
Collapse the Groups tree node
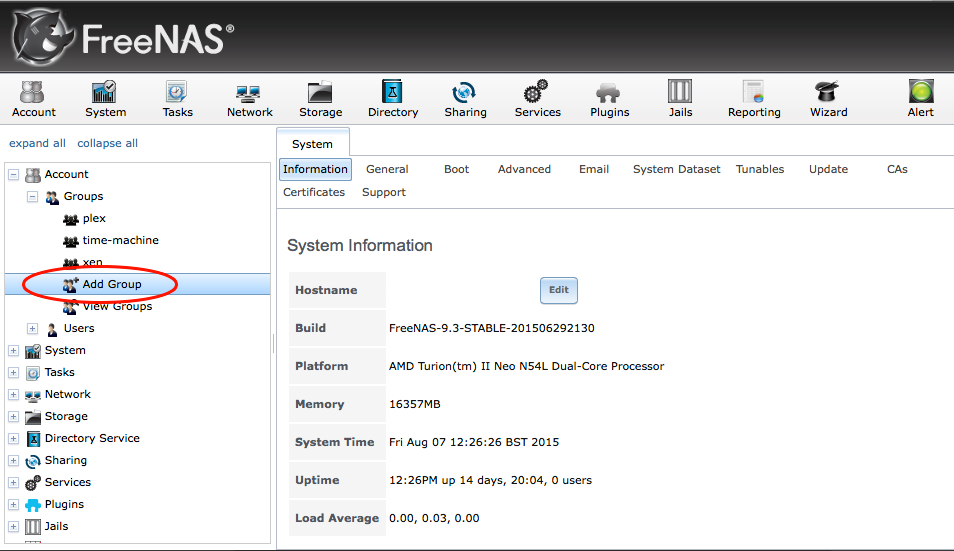pos(32,196)
